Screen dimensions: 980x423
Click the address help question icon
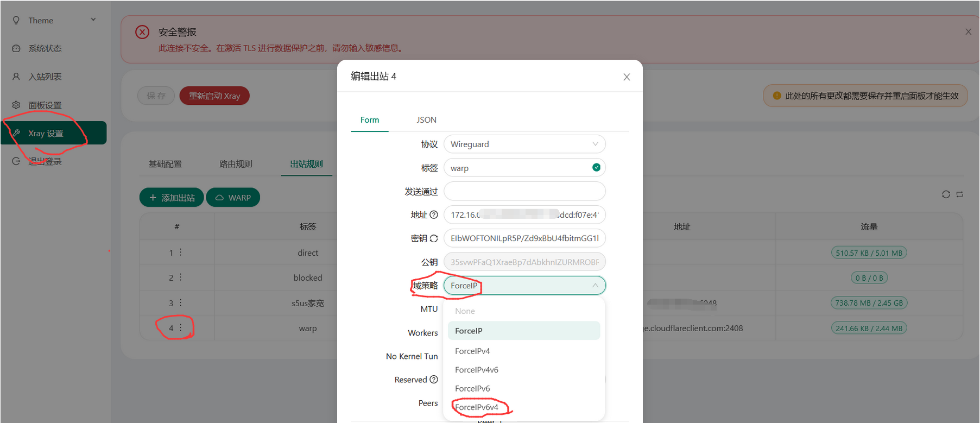click(x=434, y=215)
